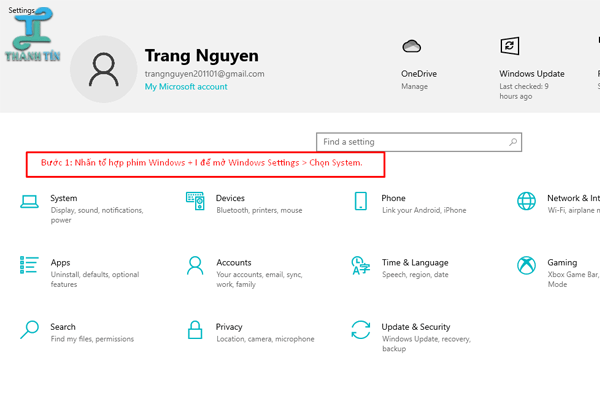
Task: Click the OneDrive cloud icon
Action: 410,47
